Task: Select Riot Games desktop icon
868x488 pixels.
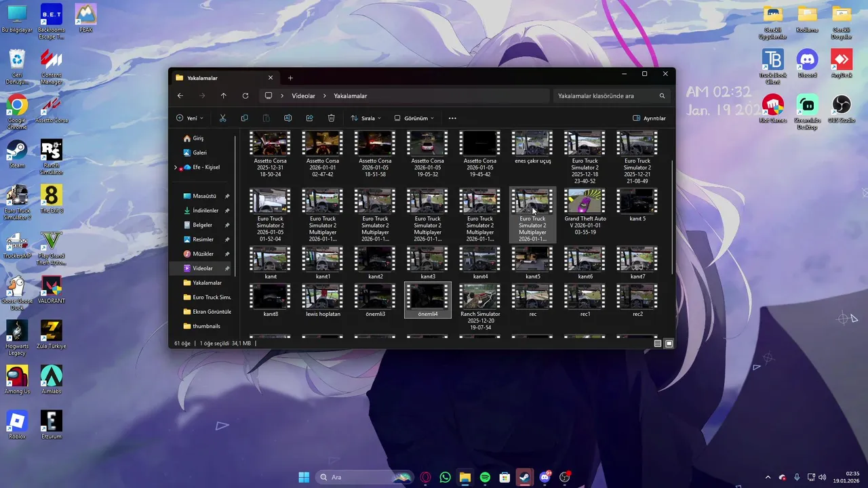Action: click(x=773, y=108)
